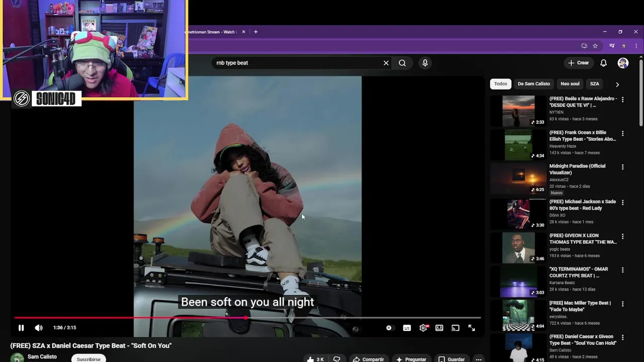Viewport: 644px width, 362px height.
Task: Open the 'Stories Abo...' Frank Ocean thumbnail
Action: (x=519, y=145)
